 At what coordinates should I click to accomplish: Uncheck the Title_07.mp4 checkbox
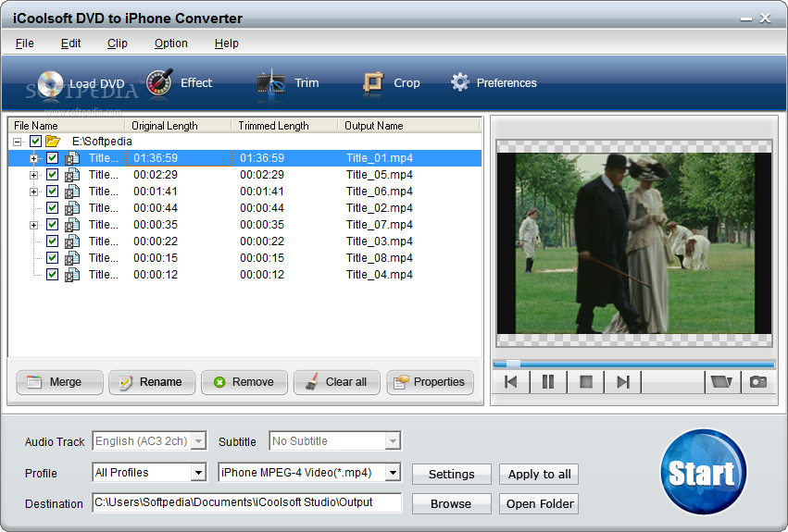[x=52, y=224]
